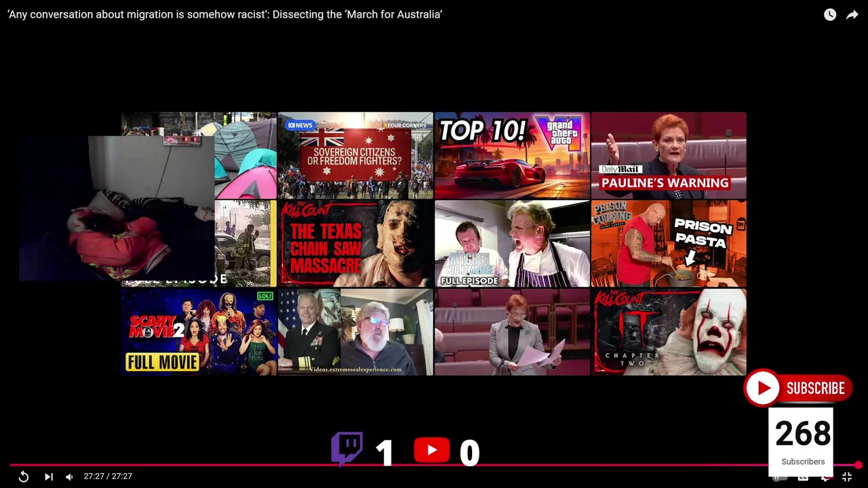868x488 pixels.
Task: Click the video title link
Action: click(224, 14)
